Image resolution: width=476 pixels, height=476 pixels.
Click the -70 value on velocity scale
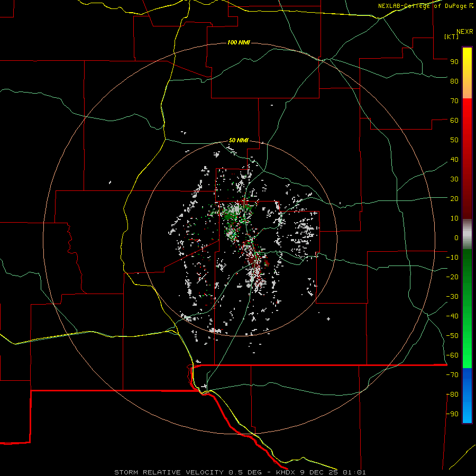pyautogui.click(x=452, y=375)
